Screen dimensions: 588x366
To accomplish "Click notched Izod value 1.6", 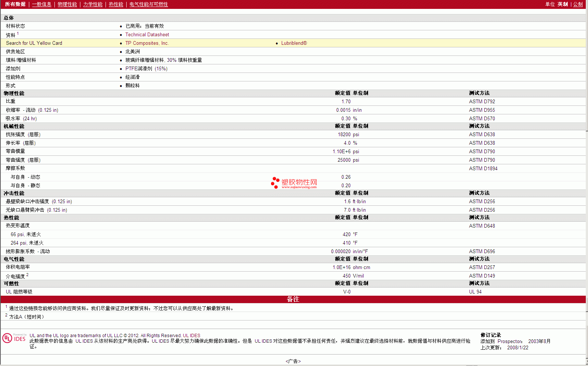I will [347, 201].
